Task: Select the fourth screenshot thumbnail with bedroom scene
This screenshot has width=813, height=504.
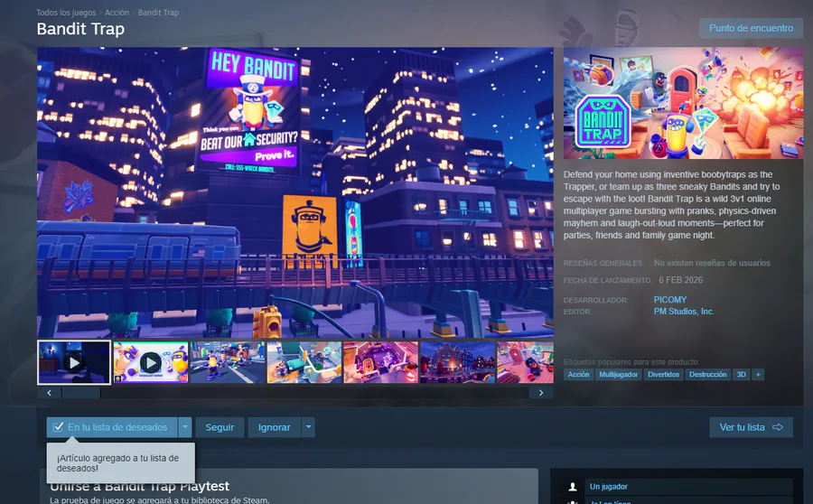Action: pos(304,362)
